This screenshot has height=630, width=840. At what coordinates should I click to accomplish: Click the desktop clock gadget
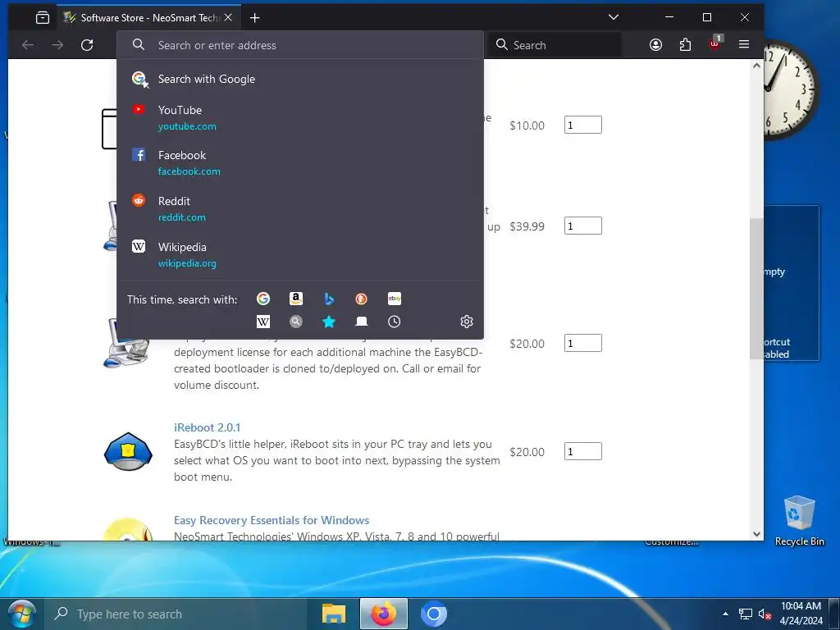click(x=792, y=89)
